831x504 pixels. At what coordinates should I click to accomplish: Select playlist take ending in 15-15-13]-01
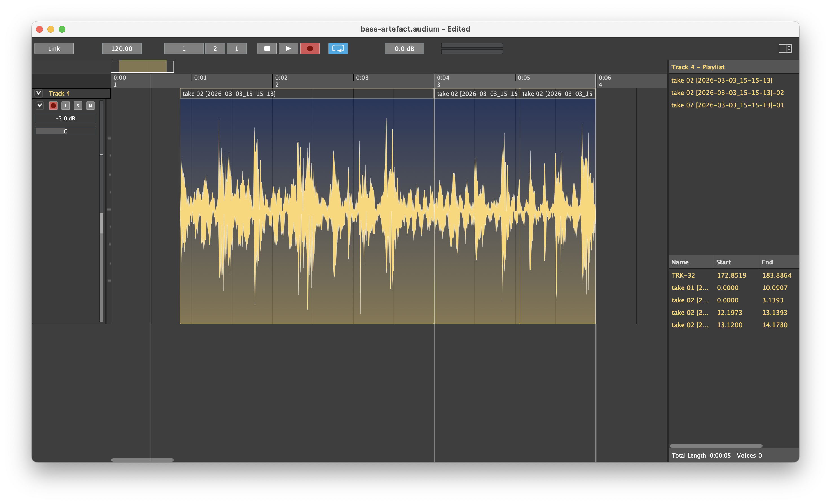[x=727, y=105]
